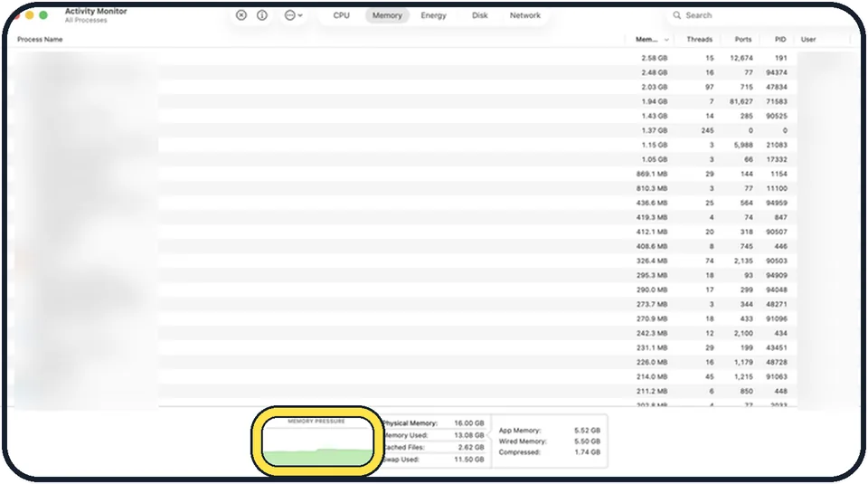Select the 869.1 MB process row
868x484 pixels.
coord(432,174)
